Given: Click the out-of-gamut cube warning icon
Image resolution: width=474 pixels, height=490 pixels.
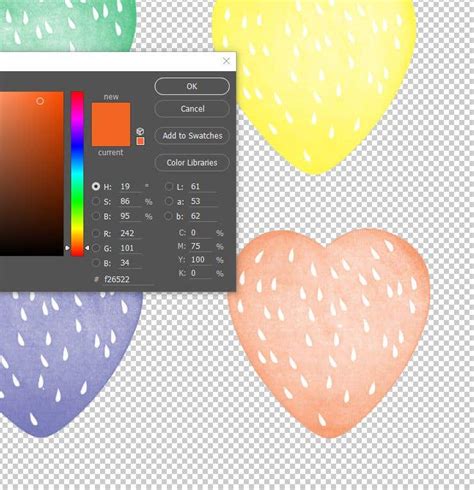Looking at the screenshot, I should (140, 131).
